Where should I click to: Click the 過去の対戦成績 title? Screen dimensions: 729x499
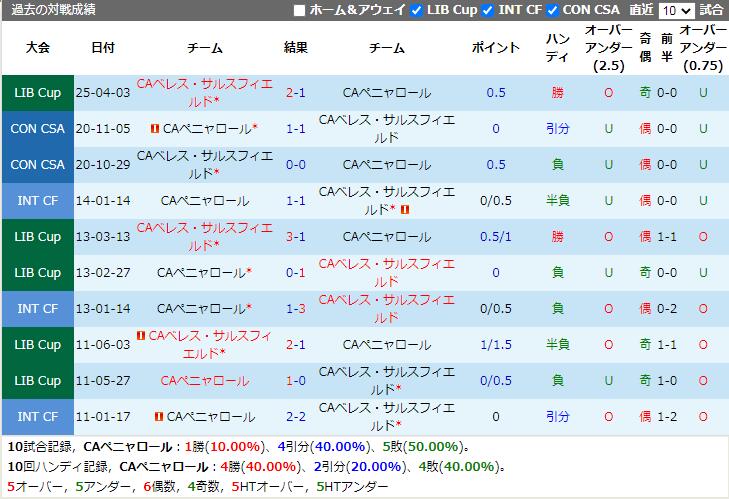(53, 10)
